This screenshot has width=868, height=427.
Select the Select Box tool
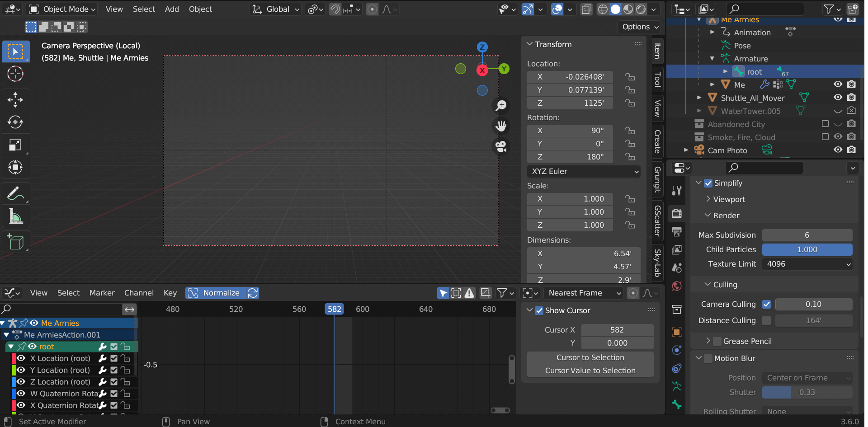16,52
